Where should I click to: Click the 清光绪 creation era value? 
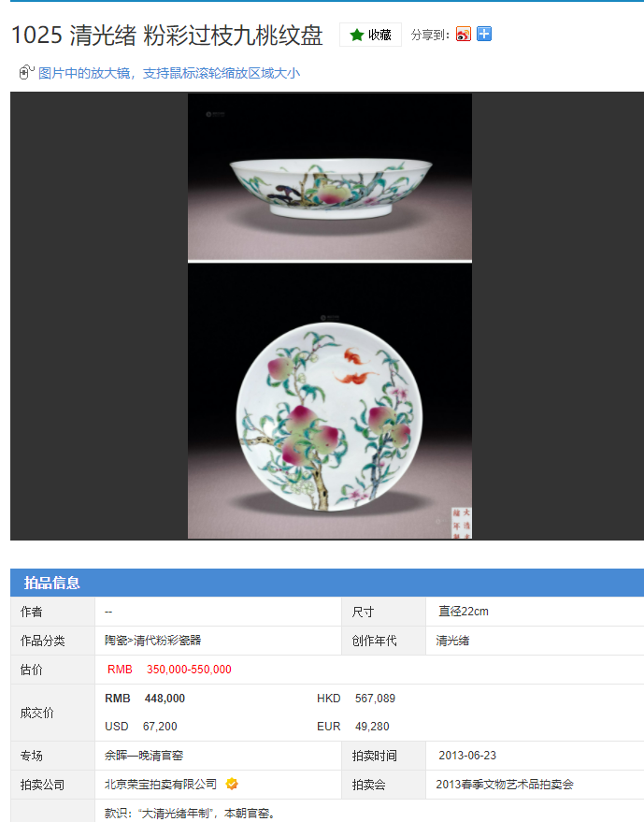click(452, 640)
